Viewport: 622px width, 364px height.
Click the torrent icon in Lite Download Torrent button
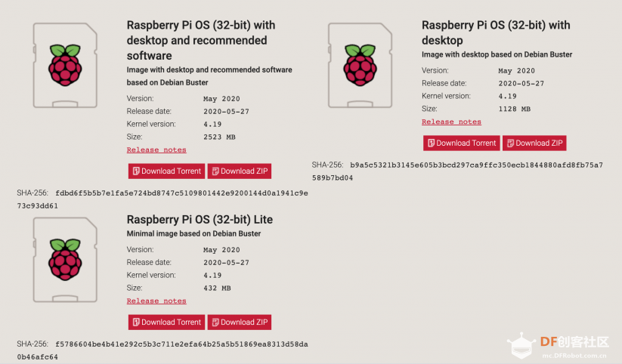tap(136, 322)
